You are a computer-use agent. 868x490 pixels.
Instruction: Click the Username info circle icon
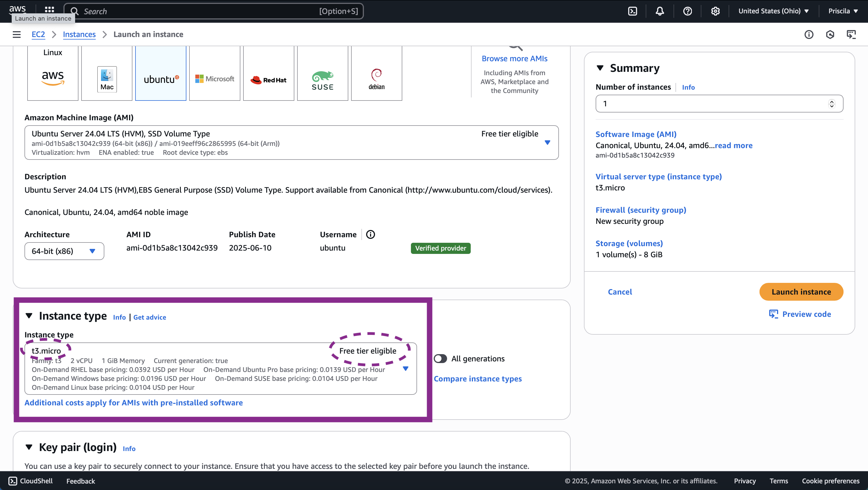pos(370,234)
